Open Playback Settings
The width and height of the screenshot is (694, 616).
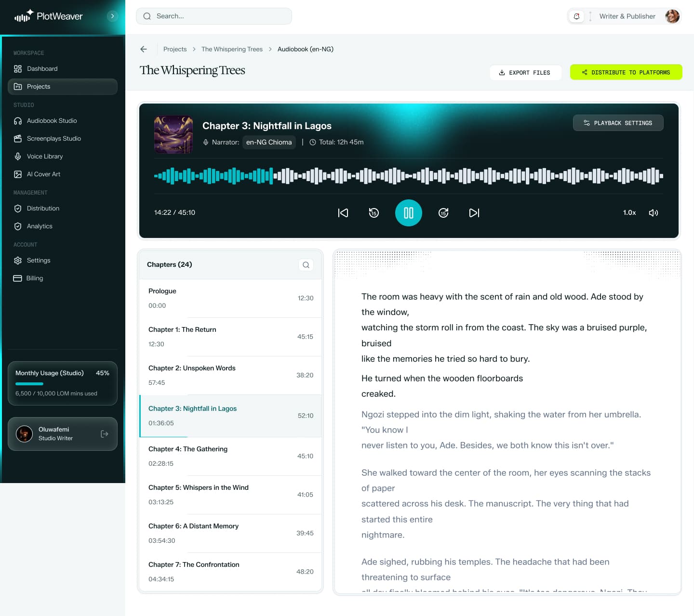click(x=618, y=123)
